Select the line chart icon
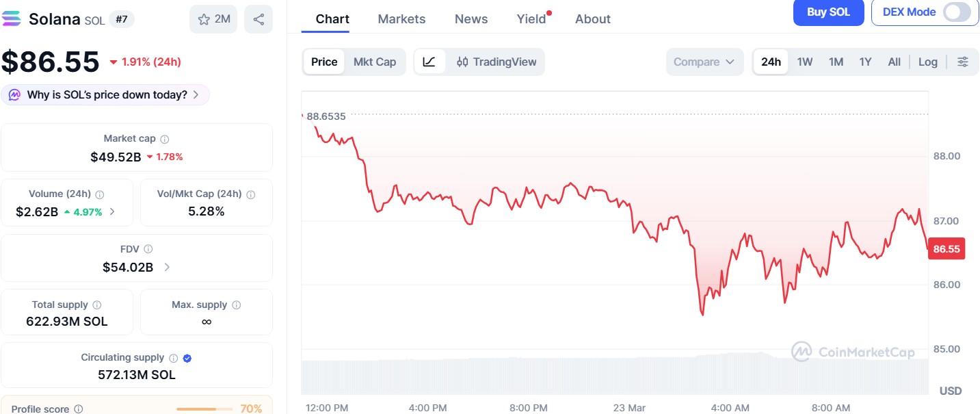The width and height of the screenshot is (980, 414). click(429, 62)
